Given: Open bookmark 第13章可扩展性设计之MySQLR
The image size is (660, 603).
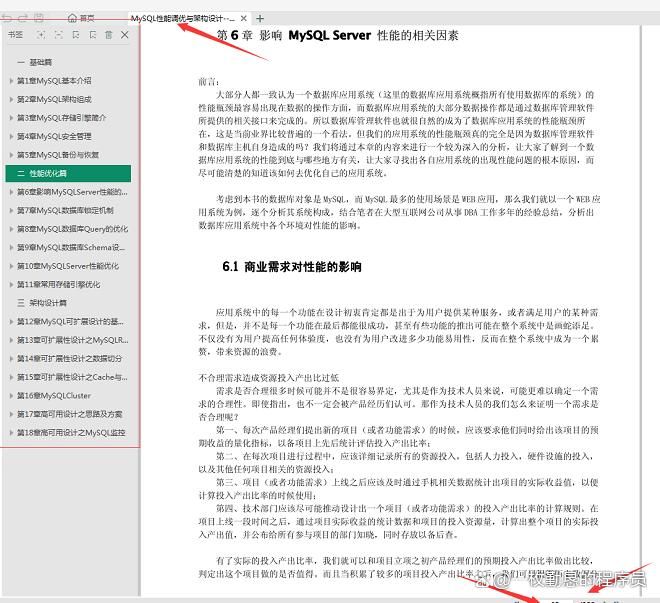Looking at the screenshot, I should tap(72, 340).
